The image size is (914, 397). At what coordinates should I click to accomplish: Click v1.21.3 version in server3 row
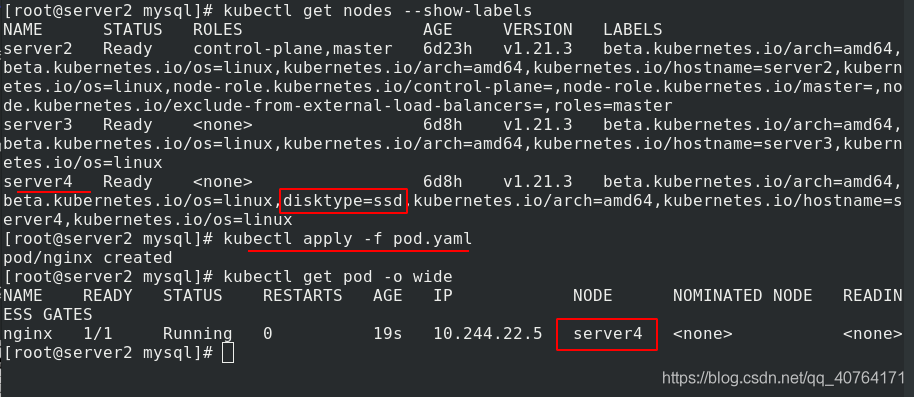[x=537, y=125]
